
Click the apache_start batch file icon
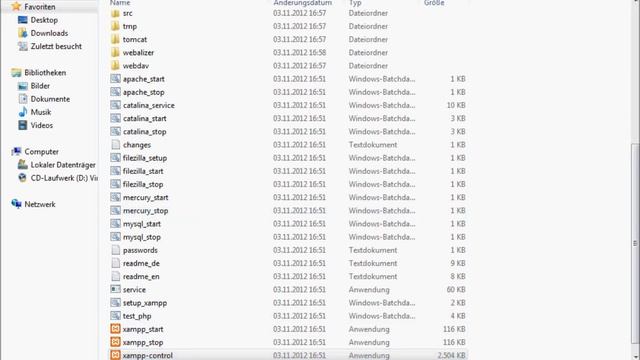tap(116, 79)
